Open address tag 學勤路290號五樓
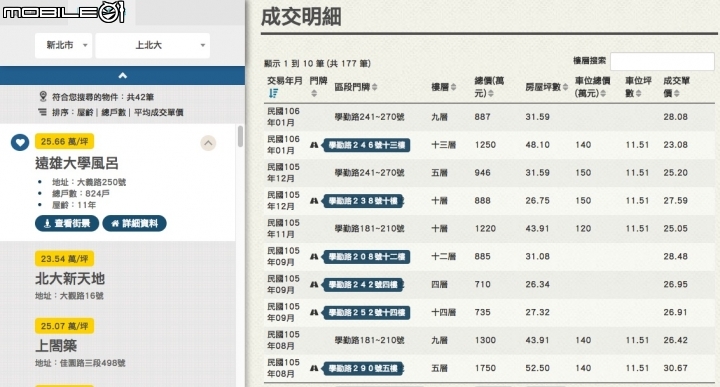The height and width of the screenshot is (387, 720). click(x=363, y=369)
